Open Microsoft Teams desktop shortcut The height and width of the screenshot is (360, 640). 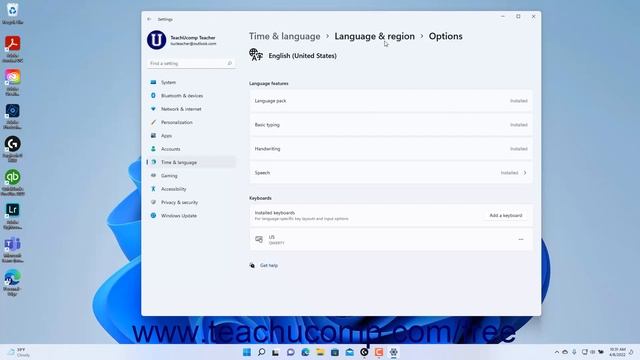click(12, 249)
